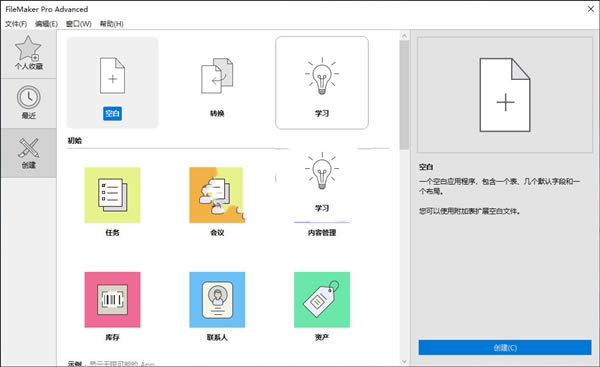Select the 库存 inventory barcode template

(112, 300)
